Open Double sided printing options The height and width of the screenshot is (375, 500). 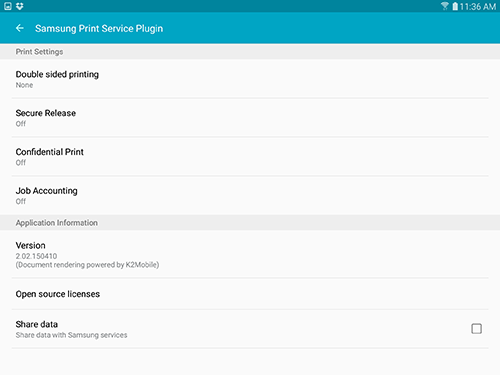click(250, 79)
